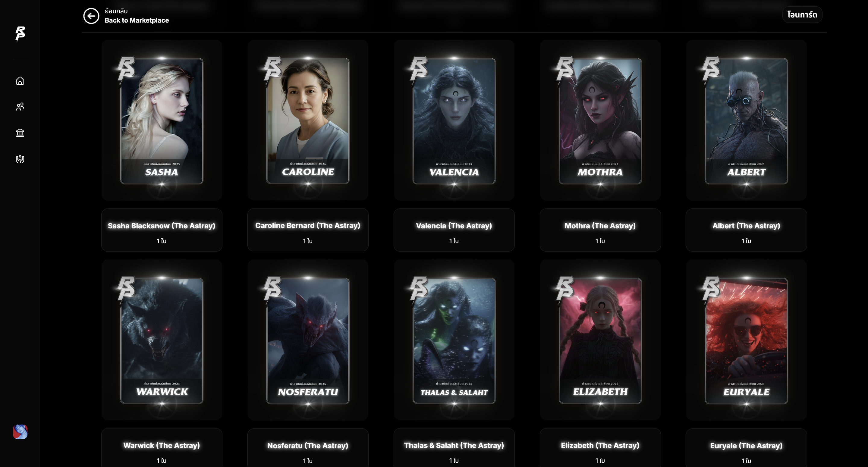Select the THALAS & SALAHT card
The width and height of the screenshot is (868, 467).
tap(454, 340)
